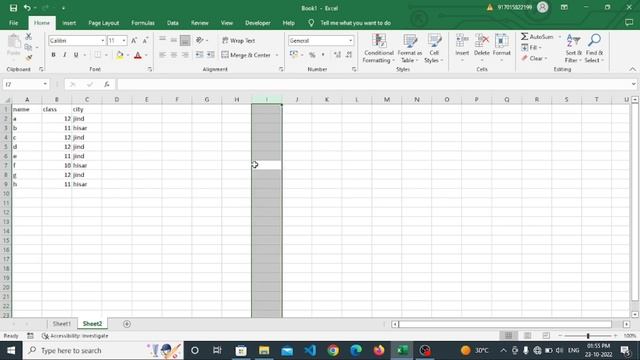Switch to the Page Layout tab
This screenshot has width=640, height=360.
[104, 23]
